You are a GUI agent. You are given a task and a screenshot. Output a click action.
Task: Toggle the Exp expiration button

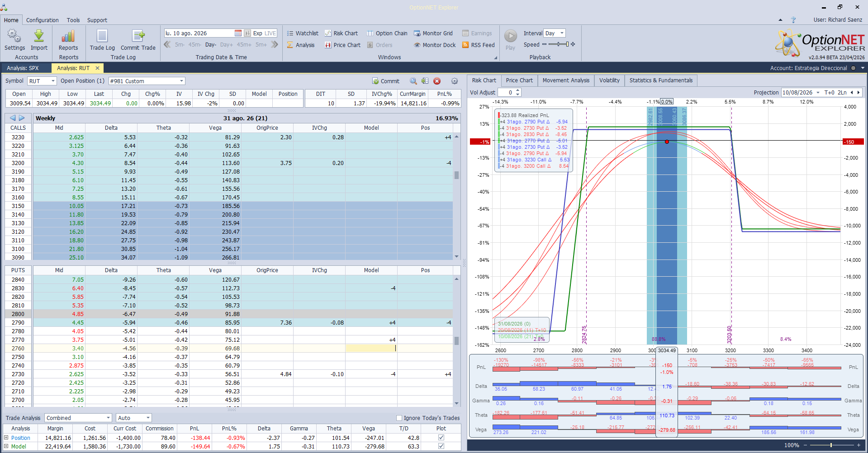[257, 33]
